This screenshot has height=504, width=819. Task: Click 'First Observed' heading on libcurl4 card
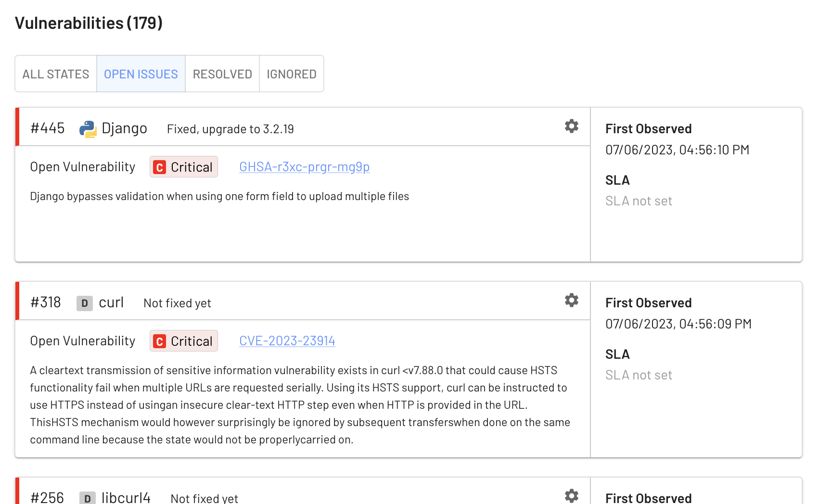pos(648,498)
